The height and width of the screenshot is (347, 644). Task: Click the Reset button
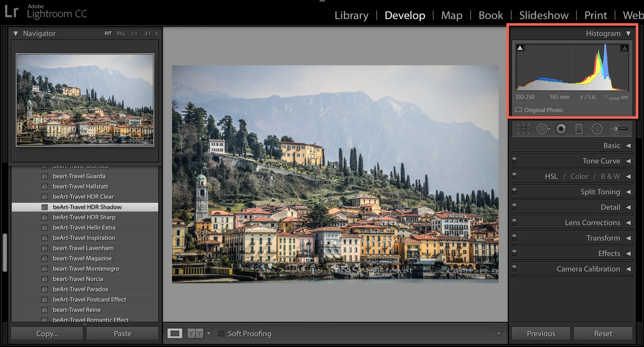pos(603,334)
